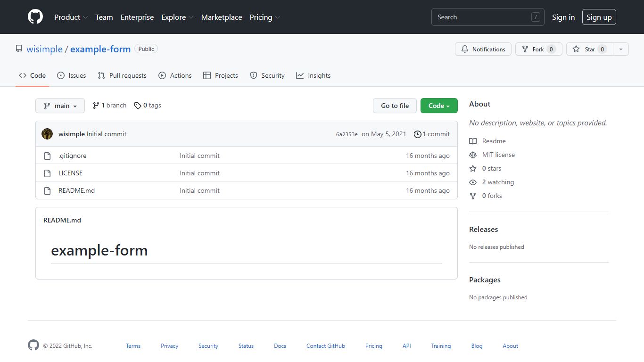Open the Enterprise header link
The width and height of the screenshot is (644, 362).
[x=137, y=17]
